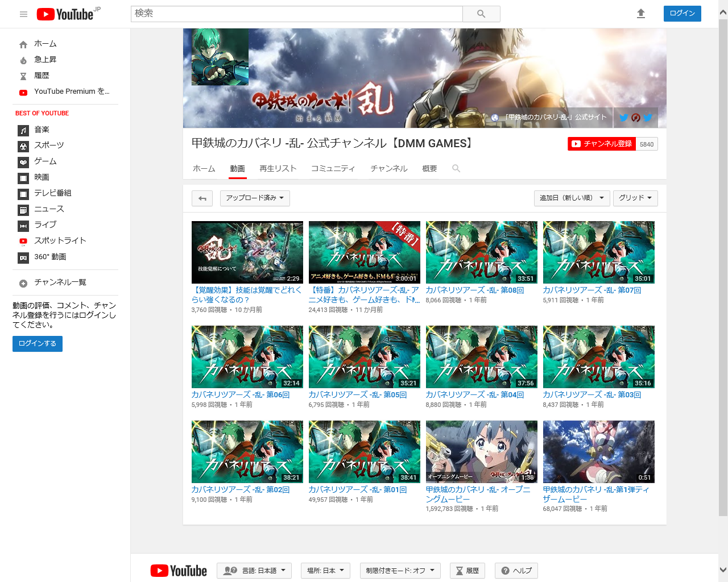The height and width of the screenshot is (582, 728).
Task: Open the footer ヘルプ button
Action: [x=516, y=571]
